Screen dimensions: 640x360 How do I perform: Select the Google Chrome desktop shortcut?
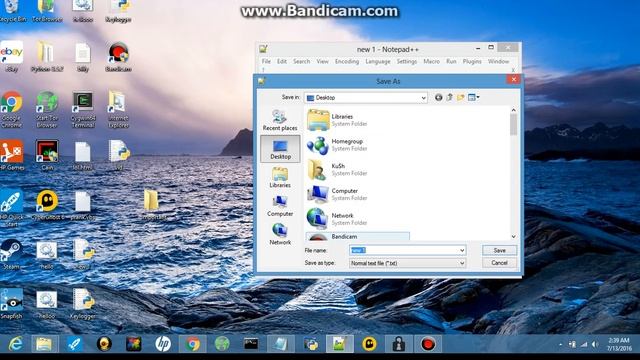pos(11,109)
